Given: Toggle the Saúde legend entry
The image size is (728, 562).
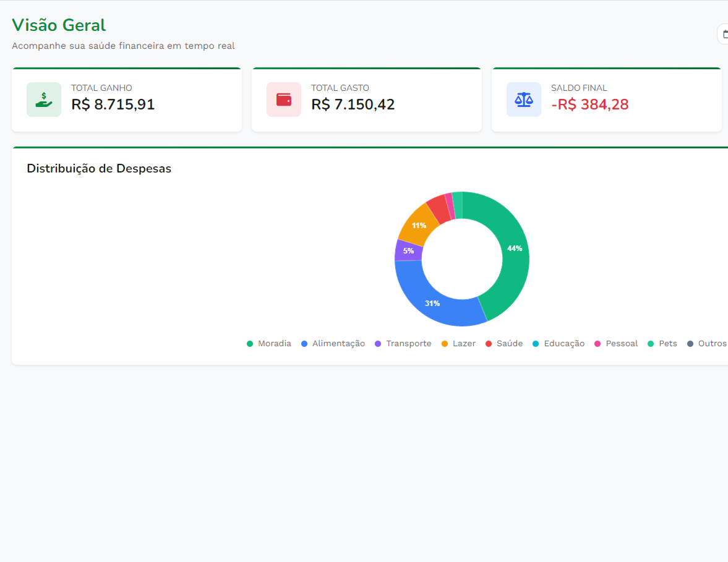Looking at the screenshot, I should [x=503, y=343].
